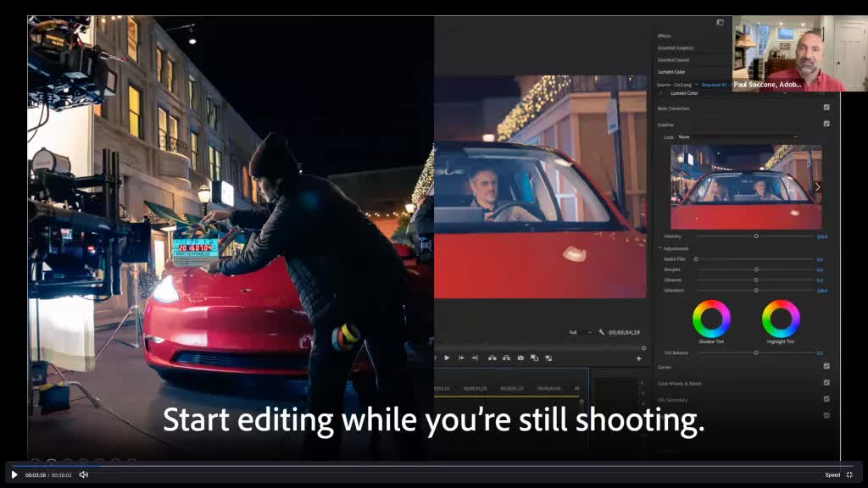This screenshot has width=868, height=488.
Task: Click the Export Frame camera icon
Action: coord(520,358)
